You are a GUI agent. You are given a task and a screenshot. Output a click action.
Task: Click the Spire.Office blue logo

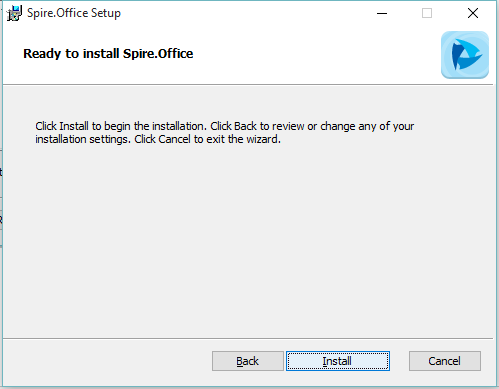(465, 55)
